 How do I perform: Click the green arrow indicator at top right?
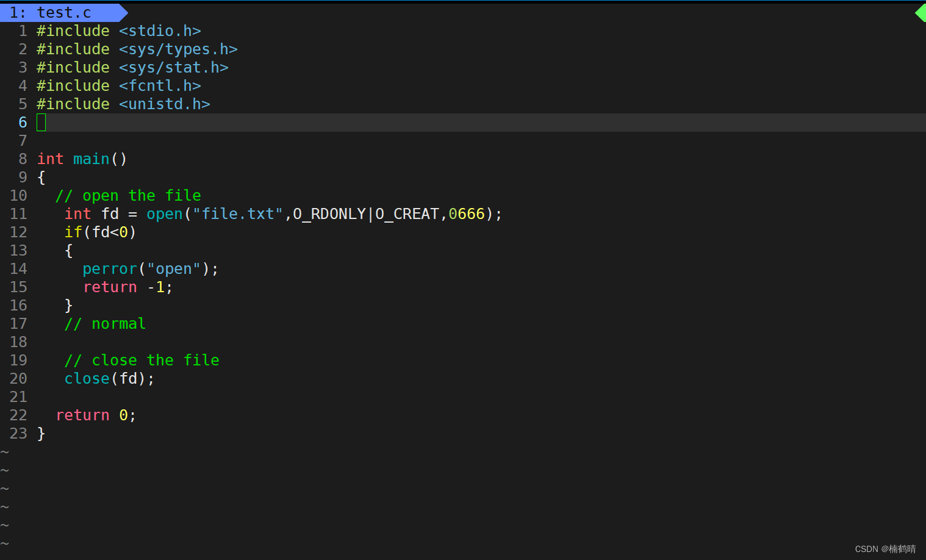coord(921,12)
